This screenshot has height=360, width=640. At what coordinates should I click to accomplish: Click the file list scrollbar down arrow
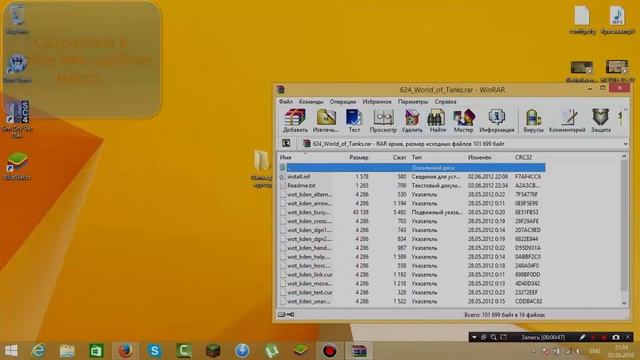click(x=624, y=303)
